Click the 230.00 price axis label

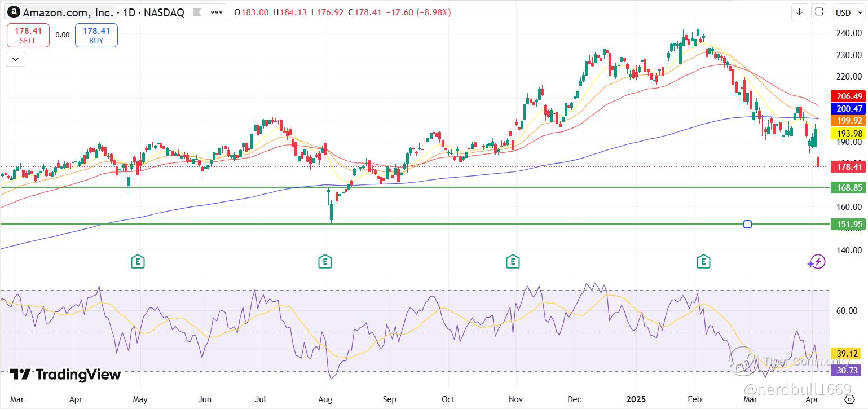849,55
